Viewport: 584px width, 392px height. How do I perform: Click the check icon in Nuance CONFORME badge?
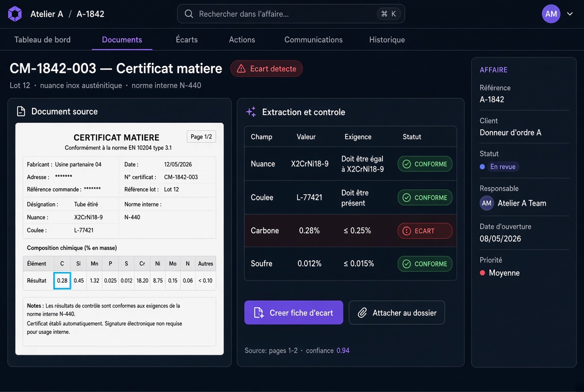406,164
